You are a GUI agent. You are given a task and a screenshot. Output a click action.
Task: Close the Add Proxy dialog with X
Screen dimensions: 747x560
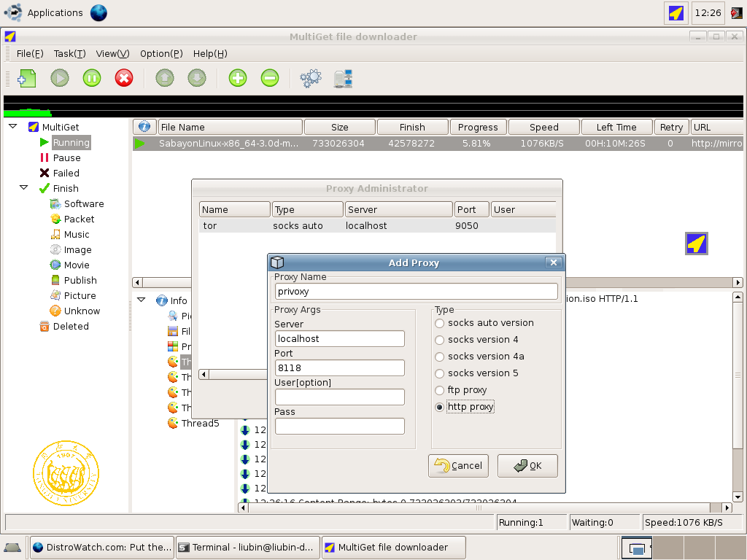[x=553, y=262]
